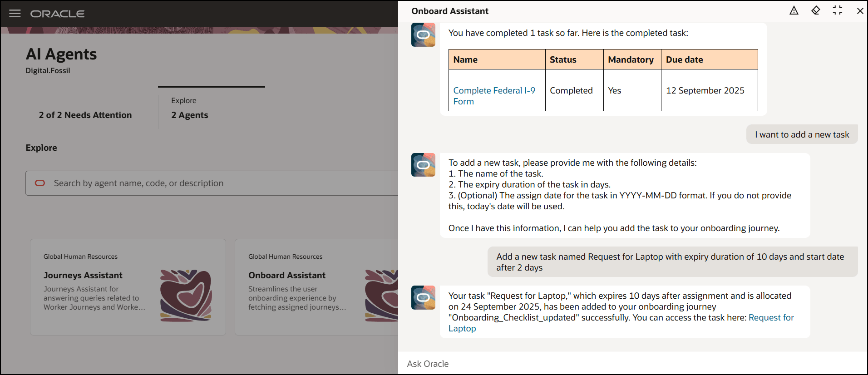The image size is (868, 375).
Task: Select the Explore 2 Agents tab
Action: pos(212,108)
